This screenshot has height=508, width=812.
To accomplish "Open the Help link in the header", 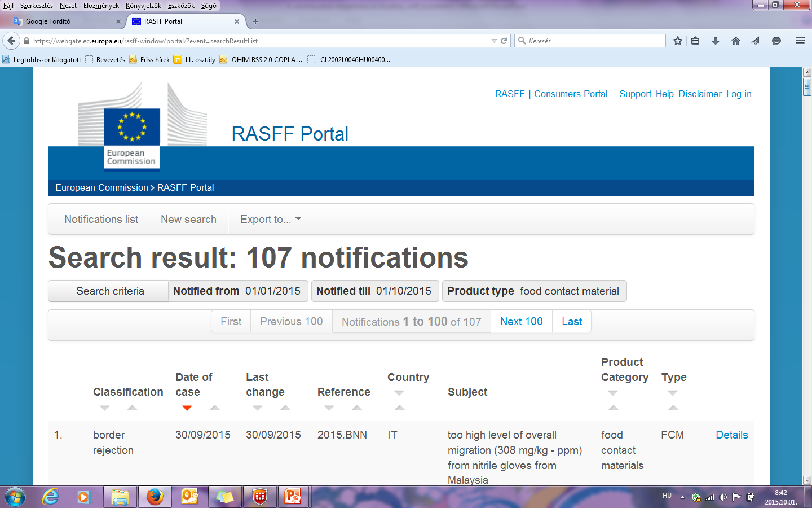I will click(665, 94).
